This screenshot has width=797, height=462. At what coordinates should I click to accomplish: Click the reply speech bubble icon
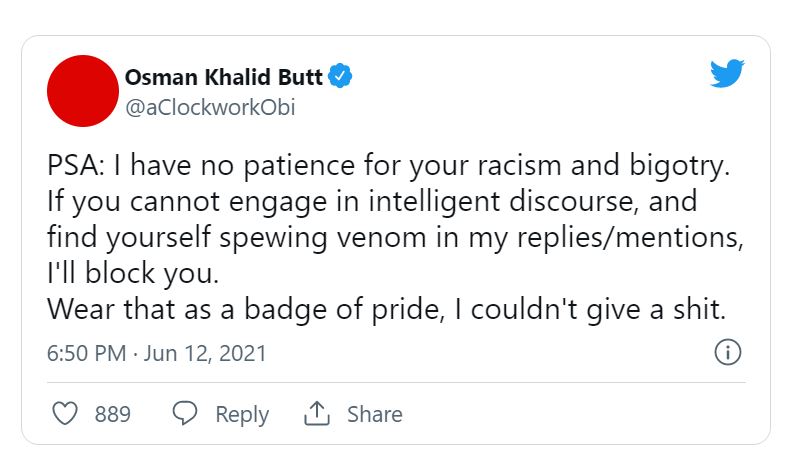[x=185, y=414]
